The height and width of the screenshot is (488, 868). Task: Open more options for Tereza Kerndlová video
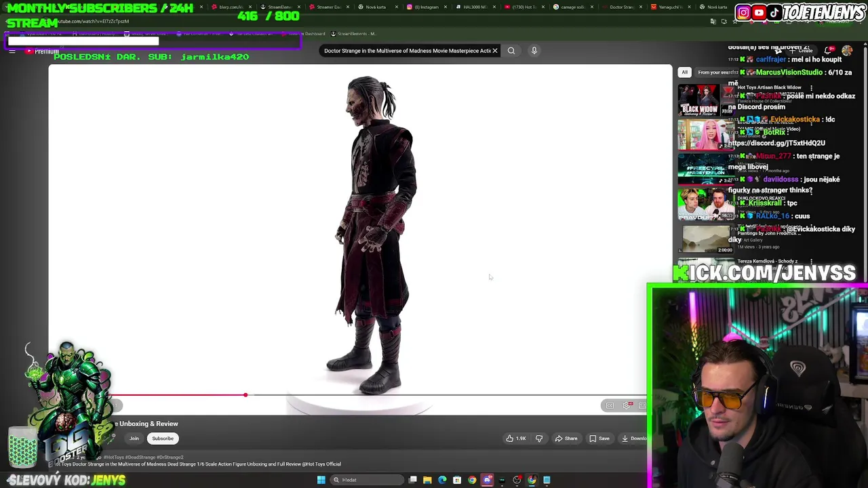pyautogui.click(x=812, y=262)
